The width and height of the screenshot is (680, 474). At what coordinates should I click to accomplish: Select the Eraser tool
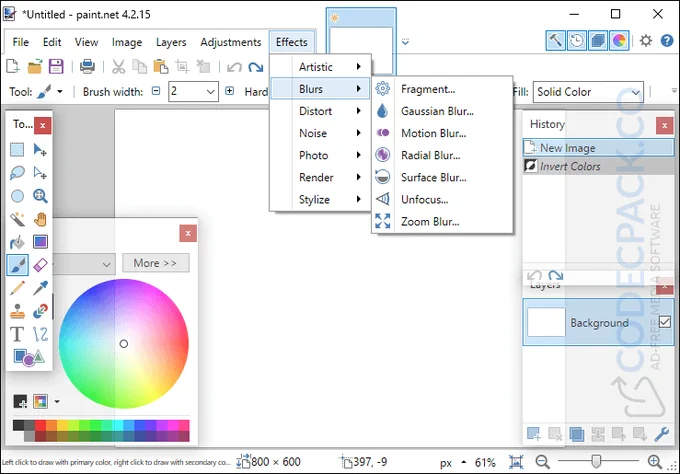[40, 265]
